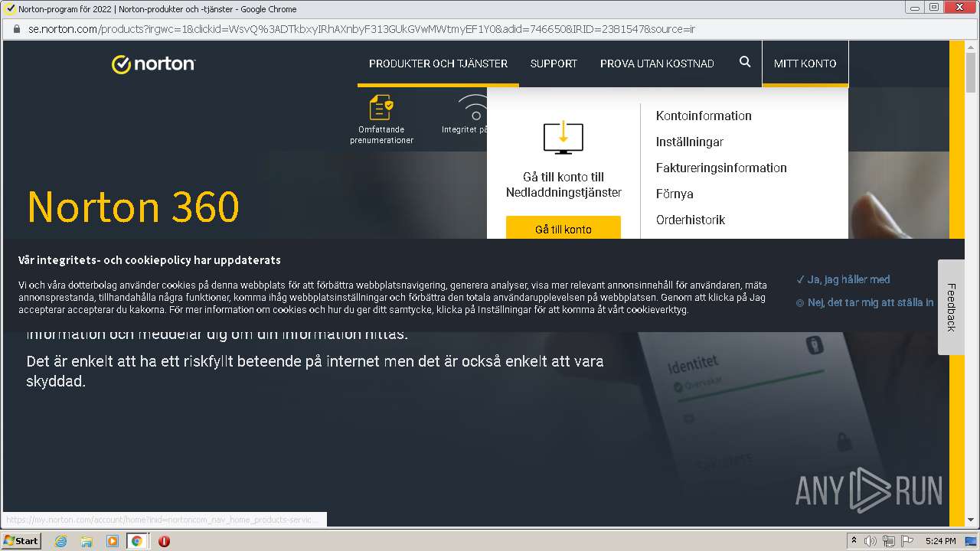Screen dimensions: 980x551
Task: Click the download monitor icon
Action: [563, 137]
